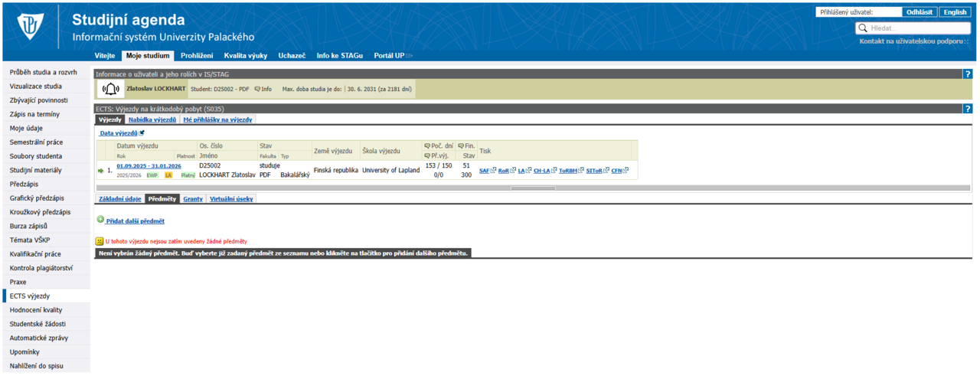The image size is (980, 376).
Task: Switch to the Nabídka výjezdů tab
Action: (x=152, y=119)
